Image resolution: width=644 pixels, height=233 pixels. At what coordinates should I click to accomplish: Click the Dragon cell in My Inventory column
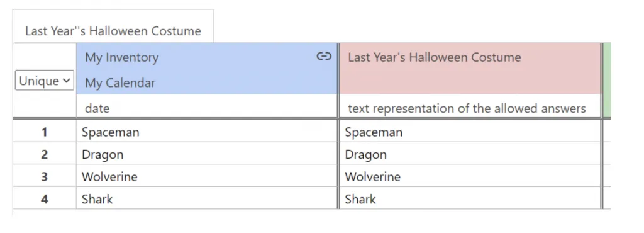click(206, 154)
